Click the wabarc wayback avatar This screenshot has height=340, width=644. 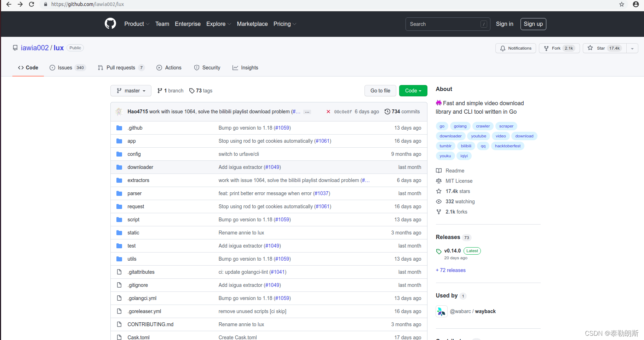(442, 311)
